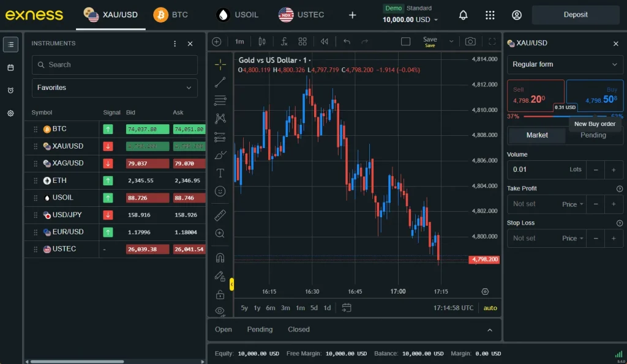Select the USD/JPY row
This screenshot has width=627, height=364.
pyautogui.click(x=115, y=215)
